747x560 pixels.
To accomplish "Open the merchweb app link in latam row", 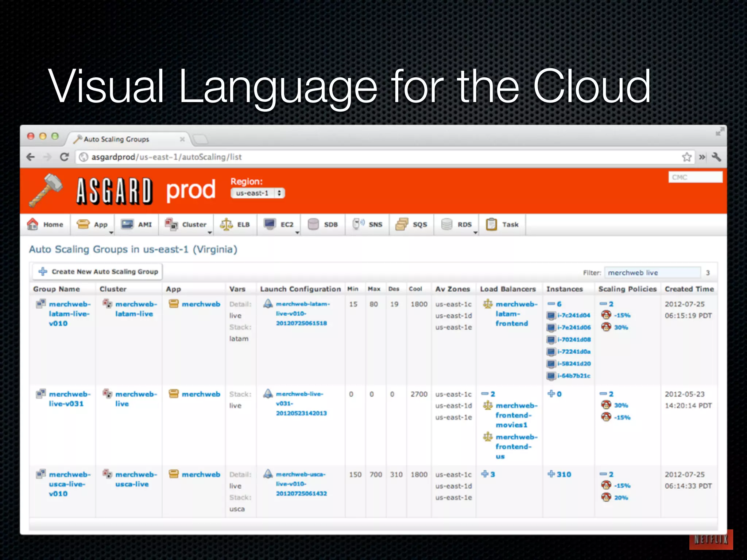I will 201,304.
